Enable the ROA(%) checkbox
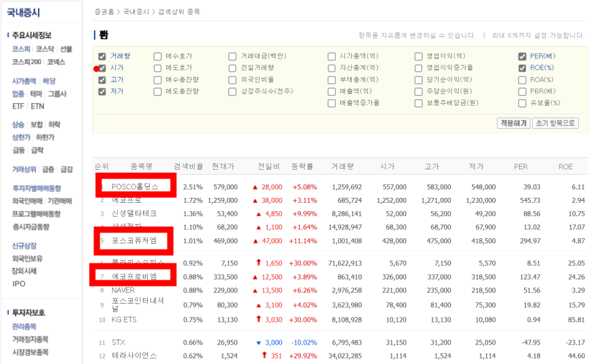Screen dimensions: 590x364 pos(522,80)
